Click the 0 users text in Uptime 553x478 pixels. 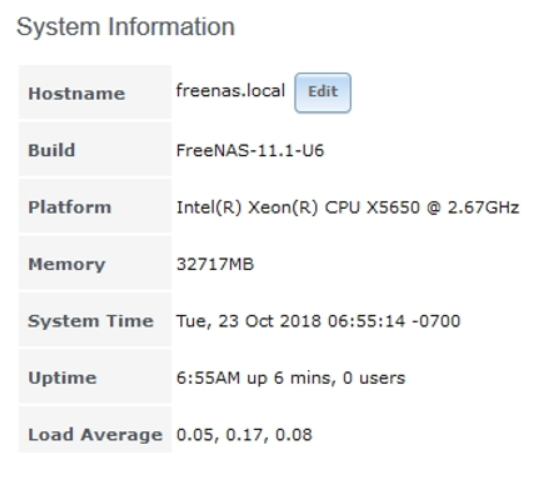(374, 378)
